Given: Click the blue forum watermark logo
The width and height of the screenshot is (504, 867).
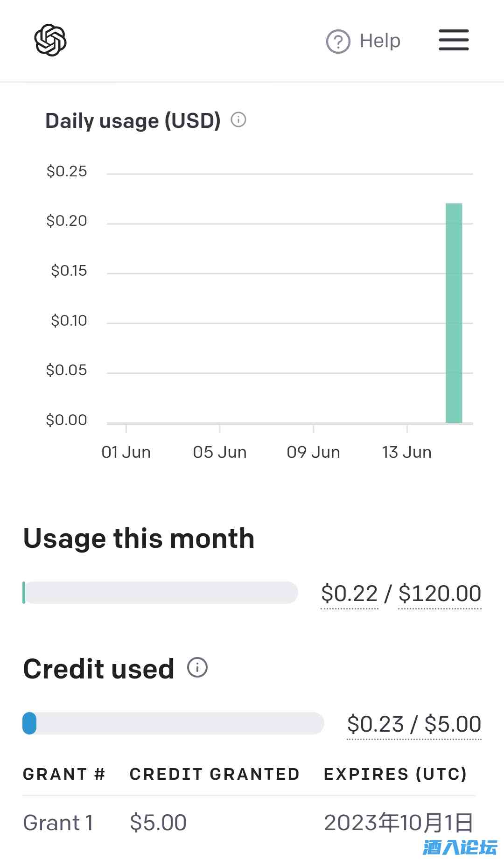Looking at the screenshot, I should tap(460, 847).
